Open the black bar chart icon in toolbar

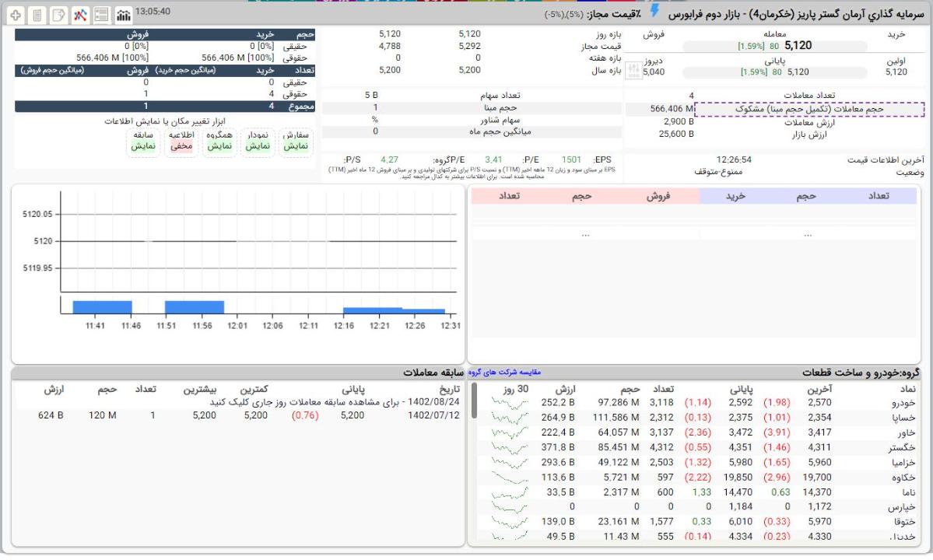tap(123, 15)
